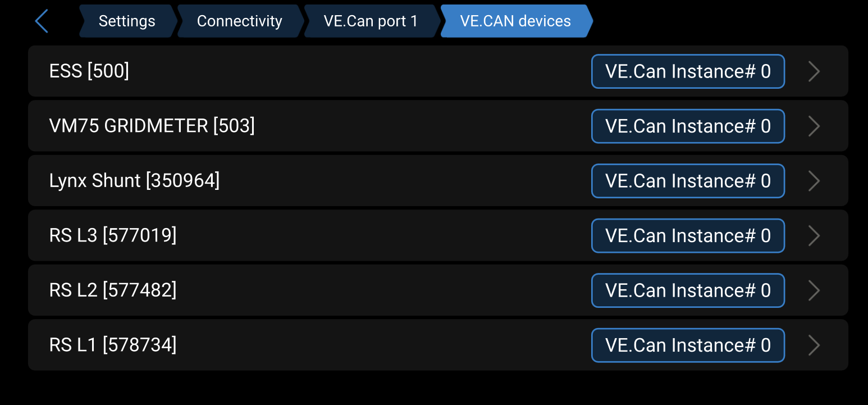The width and height of the screenshot is (868, 405).
Task: Select the Lynx Shunt [350964] device name
Action: (x=134, y=181)
